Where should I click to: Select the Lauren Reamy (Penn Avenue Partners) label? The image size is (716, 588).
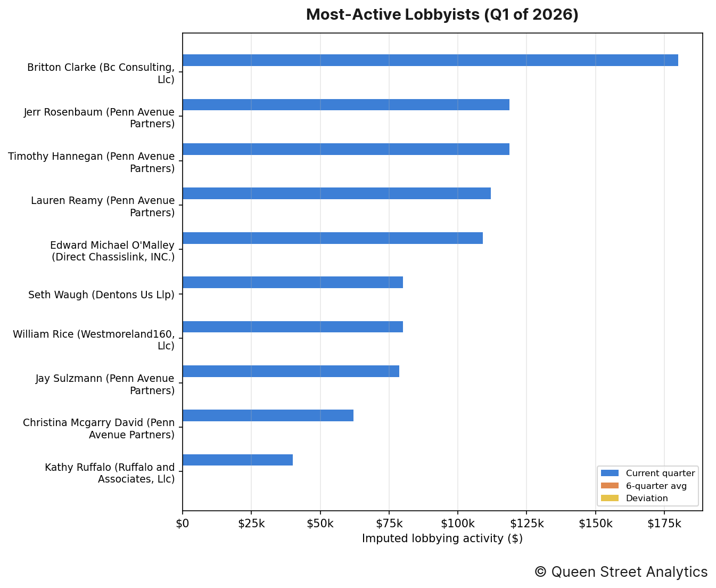point(103,207)
